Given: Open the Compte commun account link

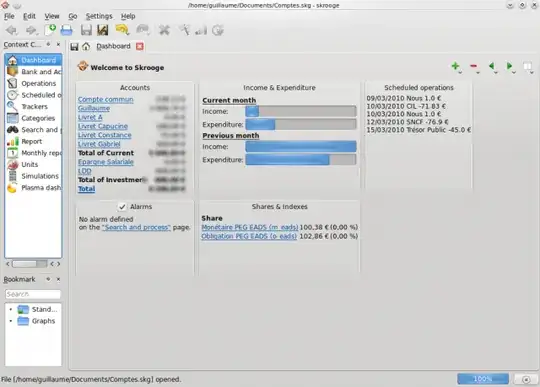Looking at the screenshot, I should coord(105,100).
